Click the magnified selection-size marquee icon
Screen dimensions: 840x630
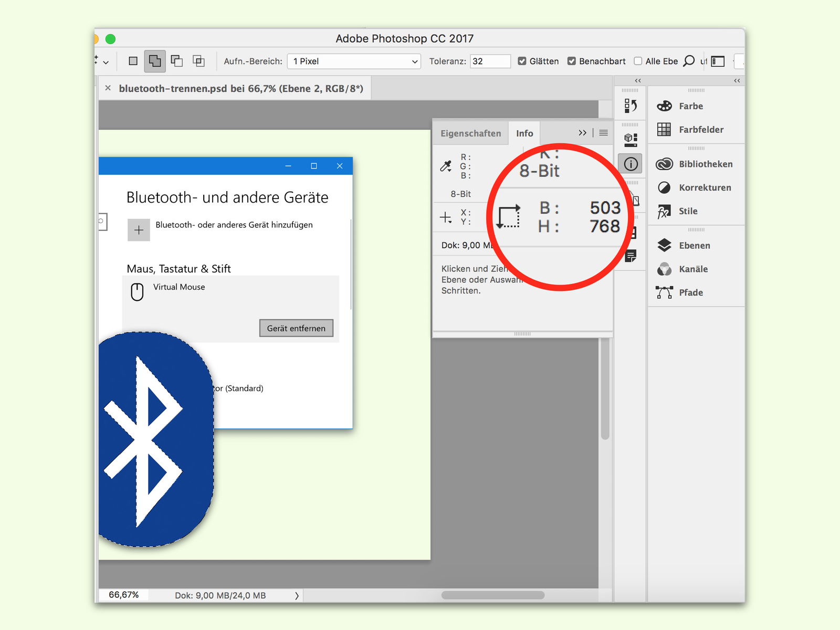[509, 216]
